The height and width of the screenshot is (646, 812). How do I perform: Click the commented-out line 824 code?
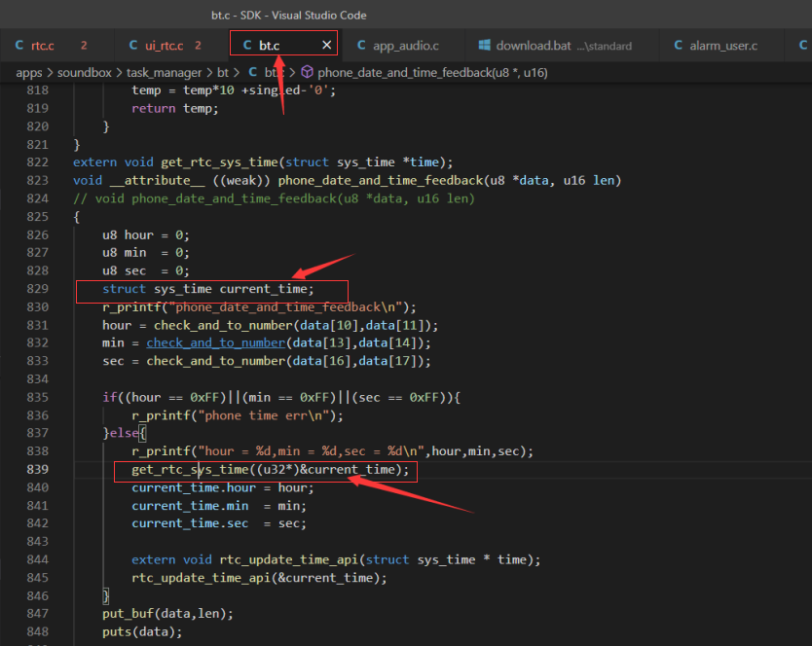pos(274,198)
